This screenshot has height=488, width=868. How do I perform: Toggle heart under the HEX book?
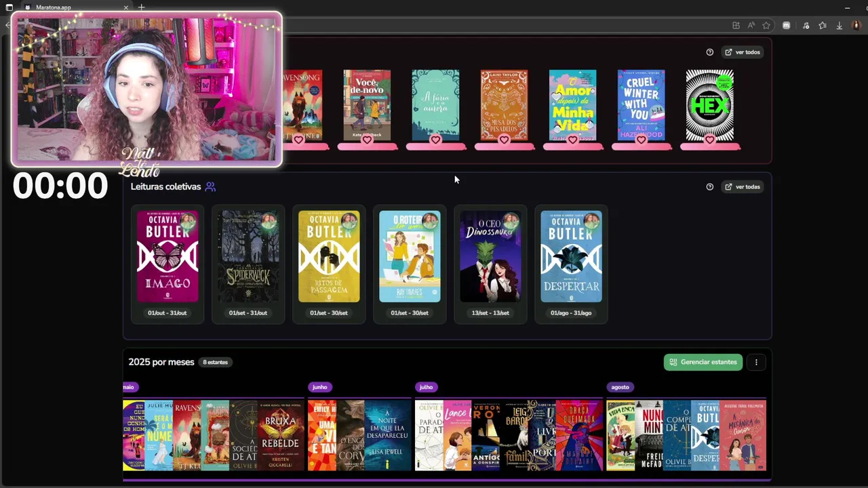(709, 140)
